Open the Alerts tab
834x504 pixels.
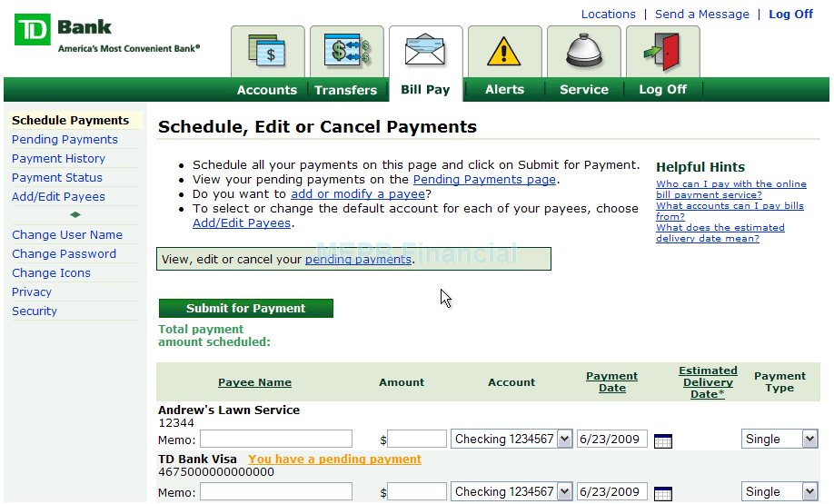(504, 89)
